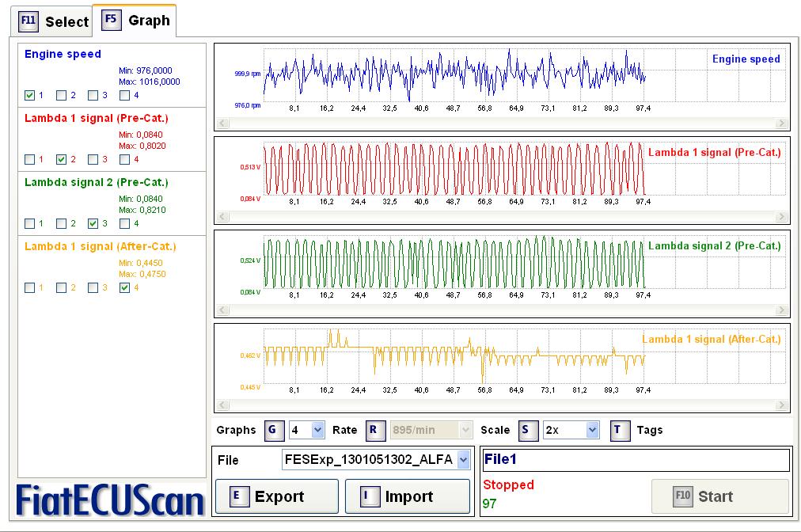
Task: Click the F5 key icon beside Graph
Action: (112, 20)
